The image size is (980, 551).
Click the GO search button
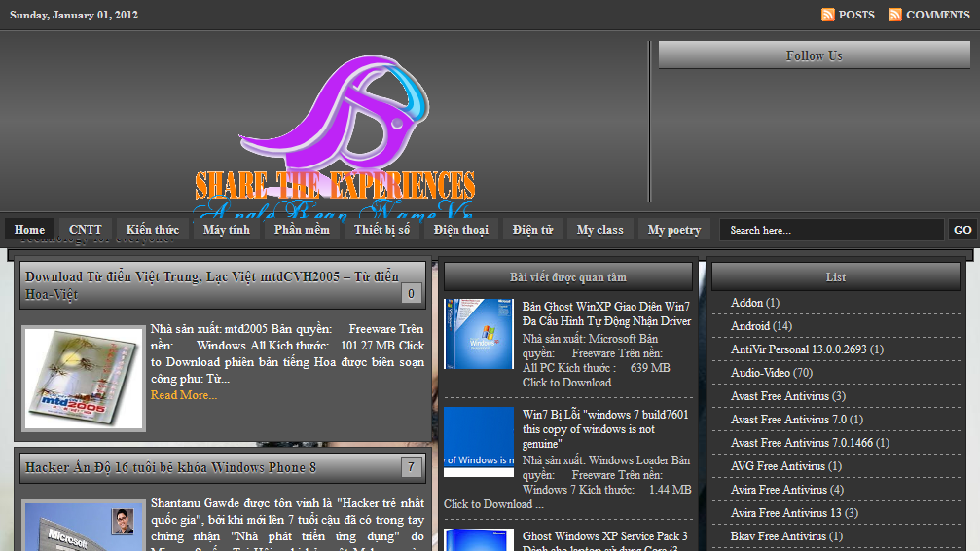[962, 230]
